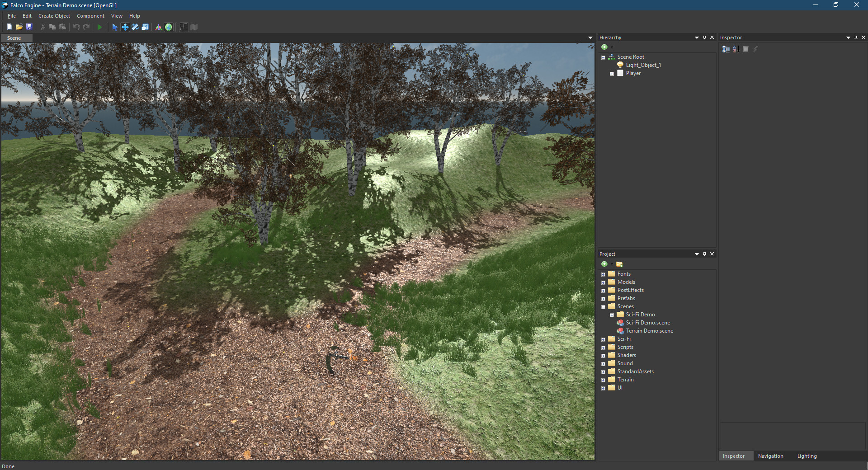Select Light_Object_1 in the Hierarchy
This screenshot has width=868, height=470.
(x=643, y=65)
